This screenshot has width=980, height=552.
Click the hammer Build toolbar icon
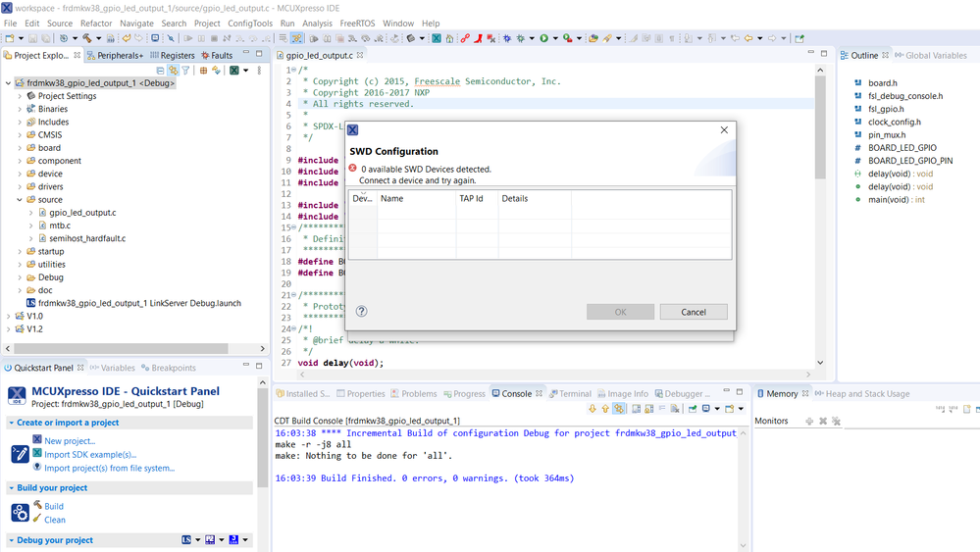click(x=87, y=38)
